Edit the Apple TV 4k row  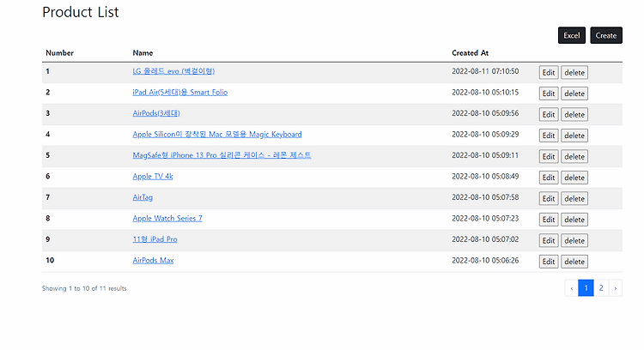tap(549, 178)
